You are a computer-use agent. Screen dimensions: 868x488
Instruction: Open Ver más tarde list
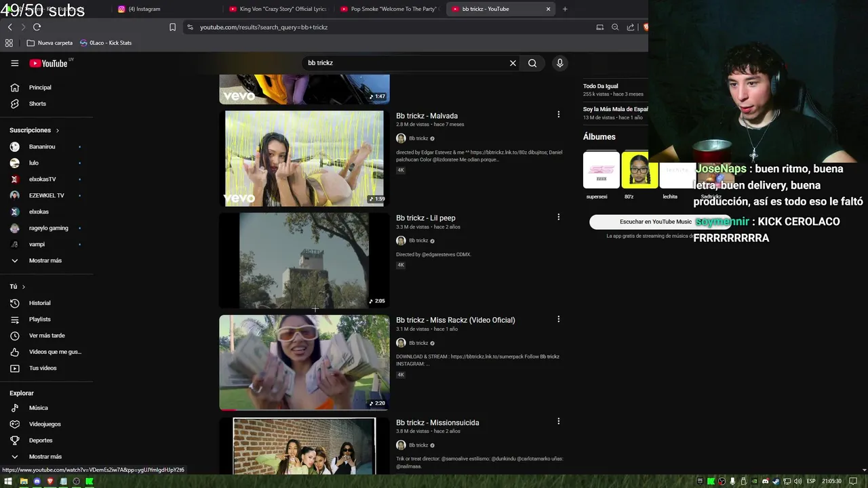46,335
